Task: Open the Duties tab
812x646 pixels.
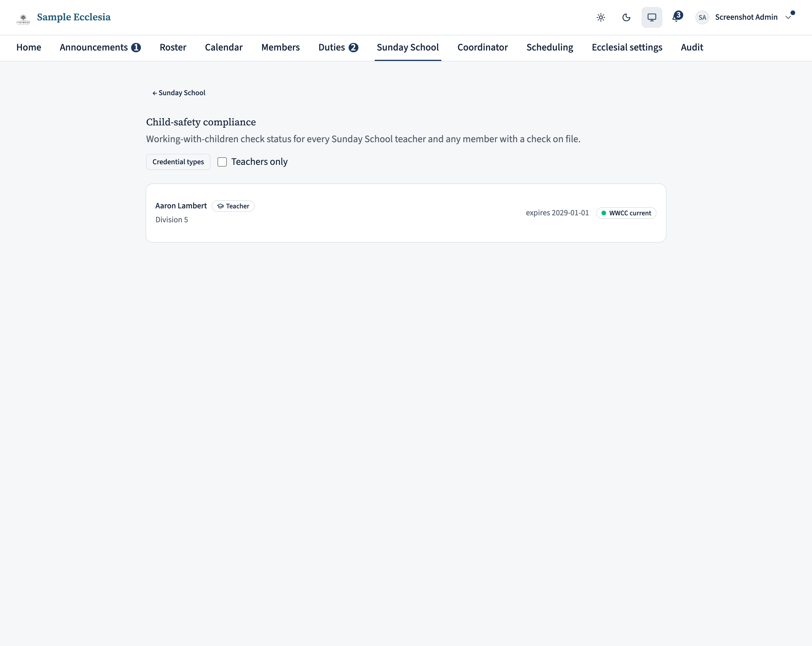Action: (338, 47)
